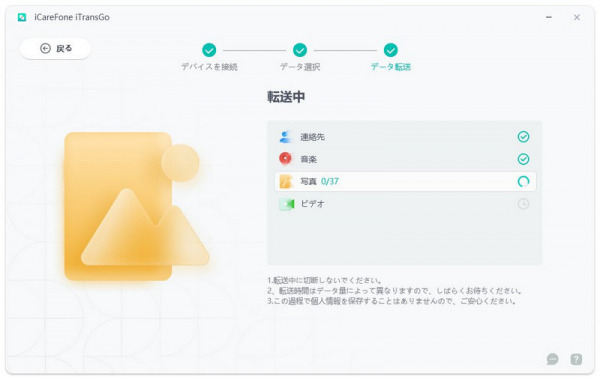Minimize the iTransGo window
Image resolution: width=600 pixels, height=379 pixels.
pyautogui.click(x=549, y=17)
